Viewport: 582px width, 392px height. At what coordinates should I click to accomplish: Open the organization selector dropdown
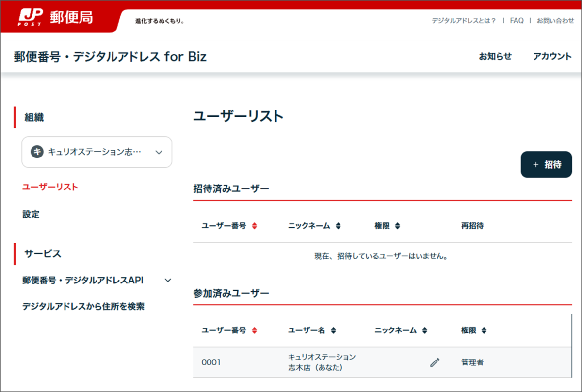point(97,152)
